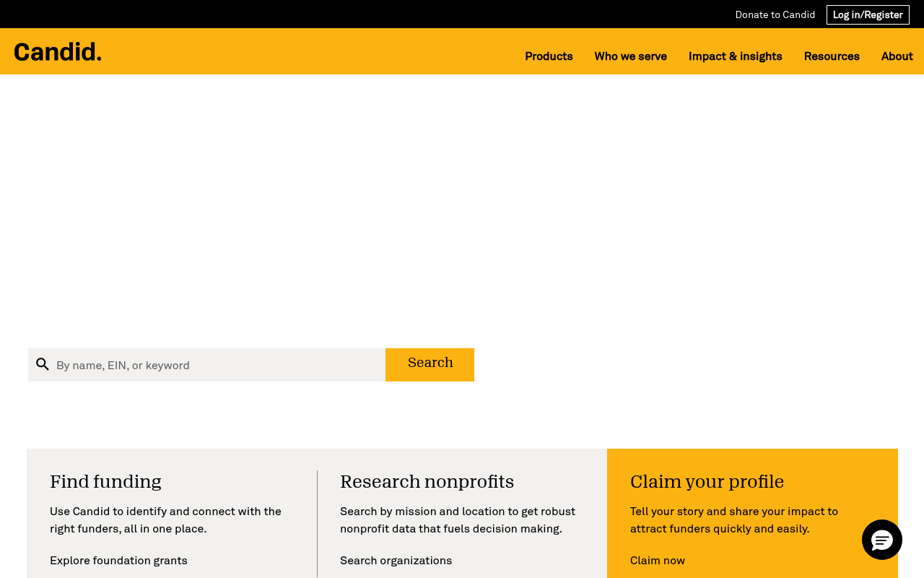Open the chat bubble widget
The height and width of the screenshot is (578, 924).
click(x=882, y=540)
